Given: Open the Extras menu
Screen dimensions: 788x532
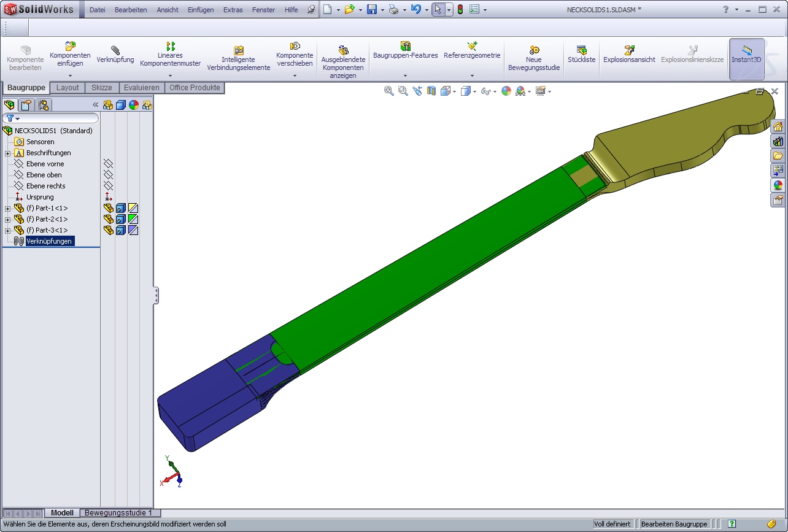Looking at the screenshot, I should pyautogui.click(x=233, y=10).
